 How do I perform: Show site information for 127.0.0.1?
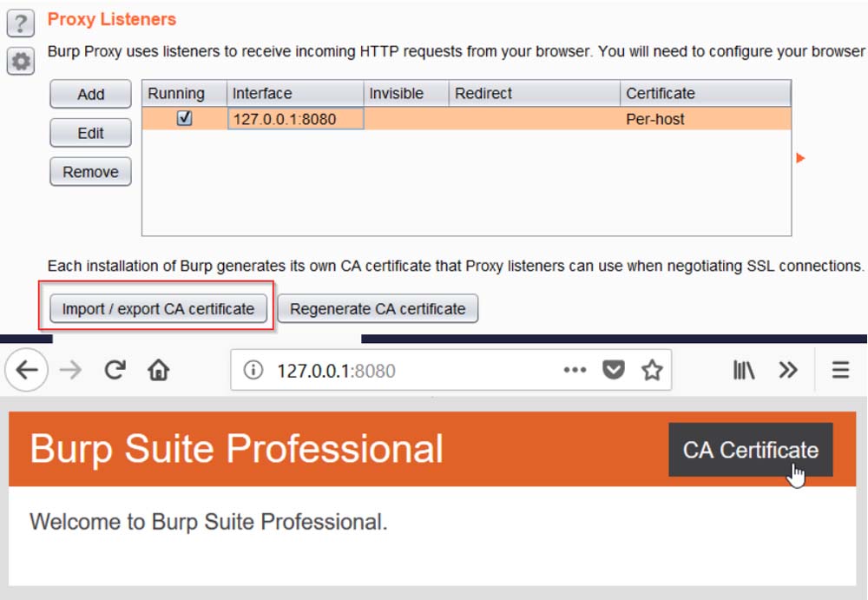tap(253, 370)
